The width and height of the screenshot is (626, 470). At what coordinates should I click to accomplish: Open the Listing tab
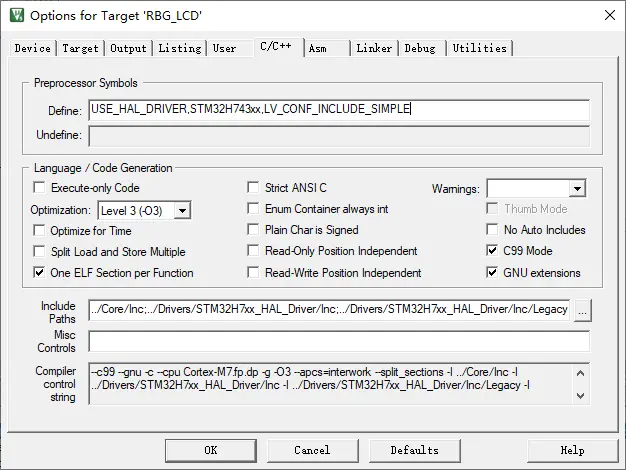pos(180,48)
